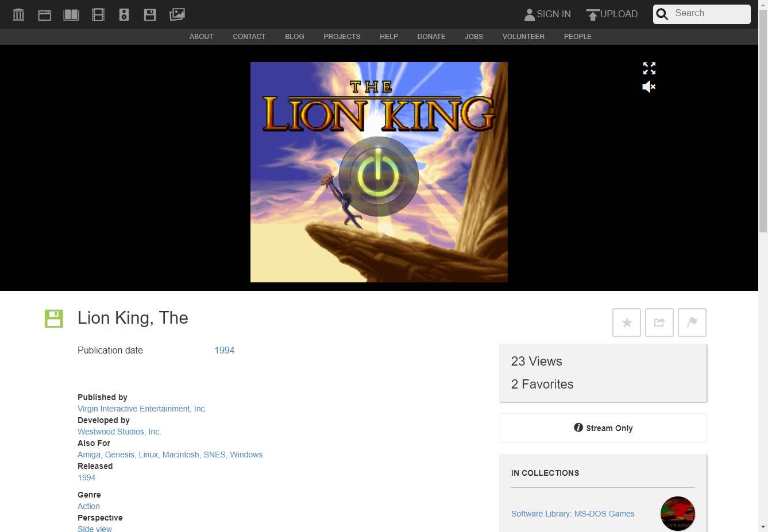Open the Audio speaker icon

(124, 14)
